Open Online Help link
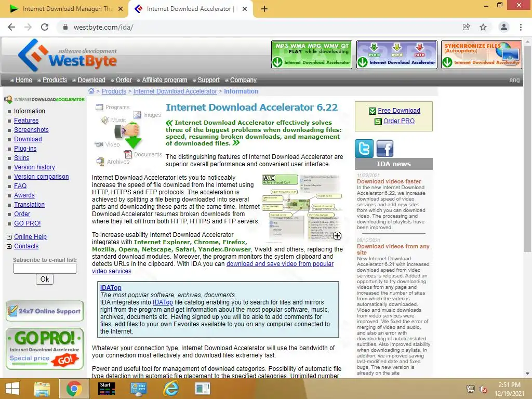 tap(30, 237)
